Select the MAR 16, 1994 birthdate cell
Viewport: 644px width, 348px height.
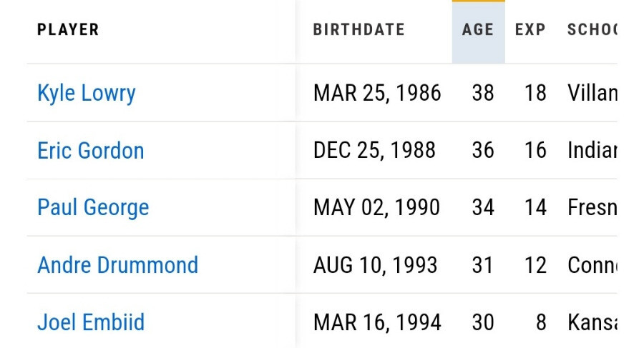(x=377, y=322)
